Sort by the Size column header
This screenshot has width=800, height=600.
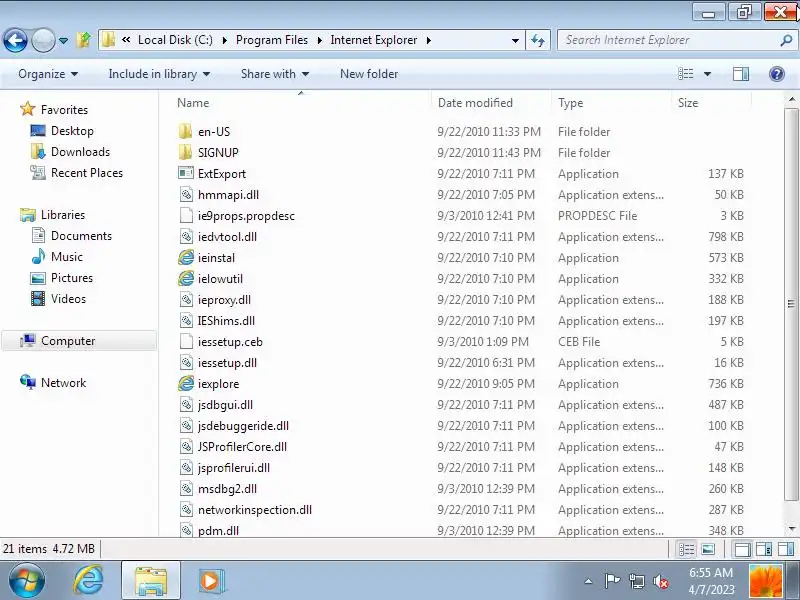pyautogui.click(x=688, y=103)
